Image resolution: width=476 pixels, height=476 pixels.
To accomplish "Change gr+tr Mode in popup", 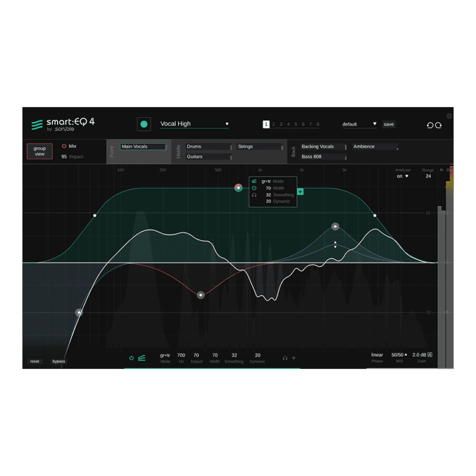I will click(266, 181).
